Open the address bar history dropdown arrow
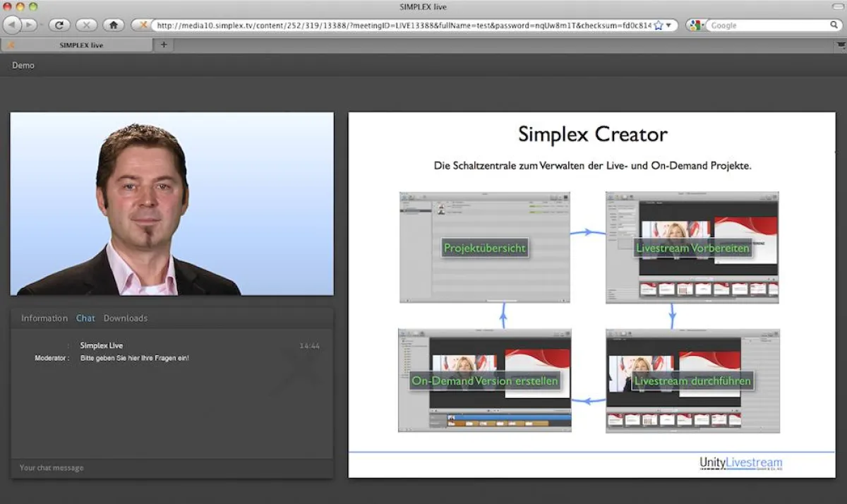Image resolution: width=847 pixels, height=504 pixels. pyautogui.click(x=669, y=25)
